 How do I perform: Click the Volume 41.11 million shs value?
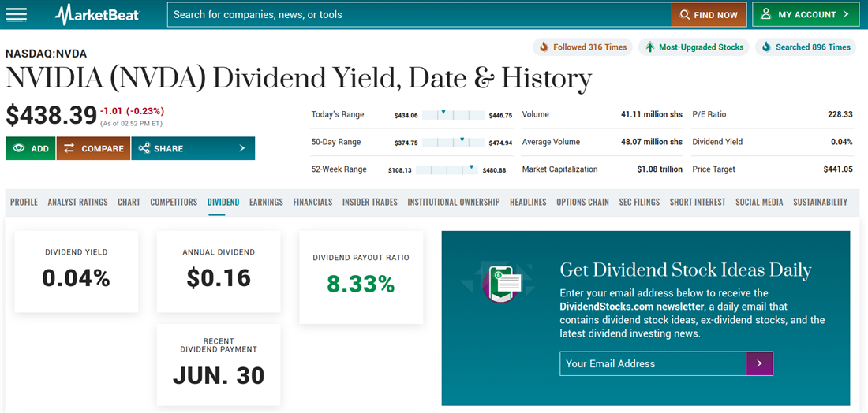pos(652,114)
